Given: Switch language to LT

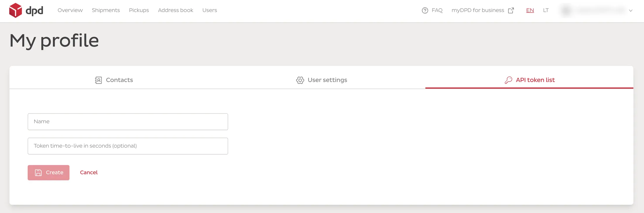Looking at the screenshot, I should point(546,10).
